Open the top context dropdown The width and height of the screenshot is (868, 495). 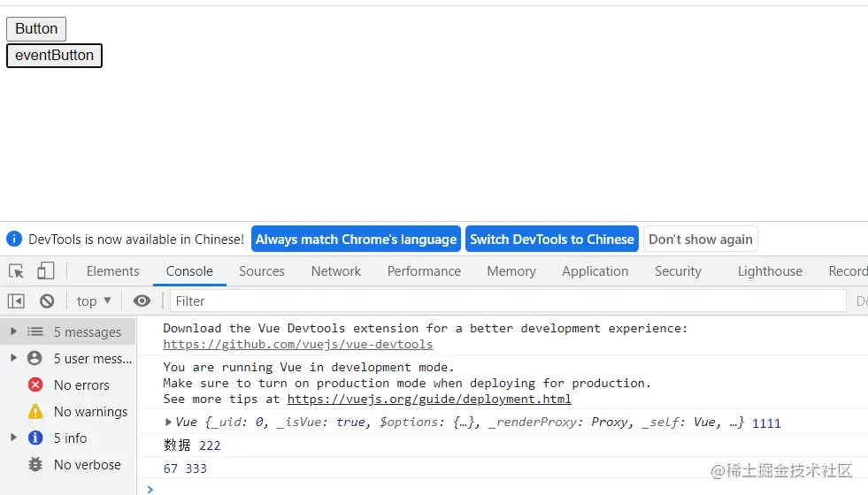coord(94,301)
